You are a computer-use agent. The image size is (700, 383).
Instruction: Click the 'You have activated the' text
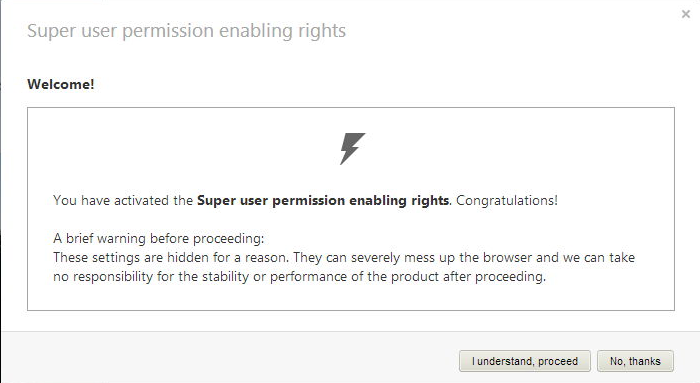click(x=123, y=200)
